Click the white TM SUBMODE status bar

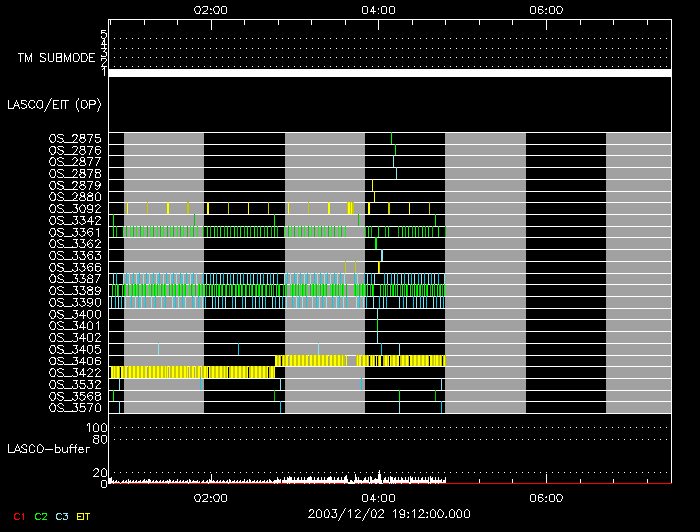pyautogui.click(x=389, y=73)
